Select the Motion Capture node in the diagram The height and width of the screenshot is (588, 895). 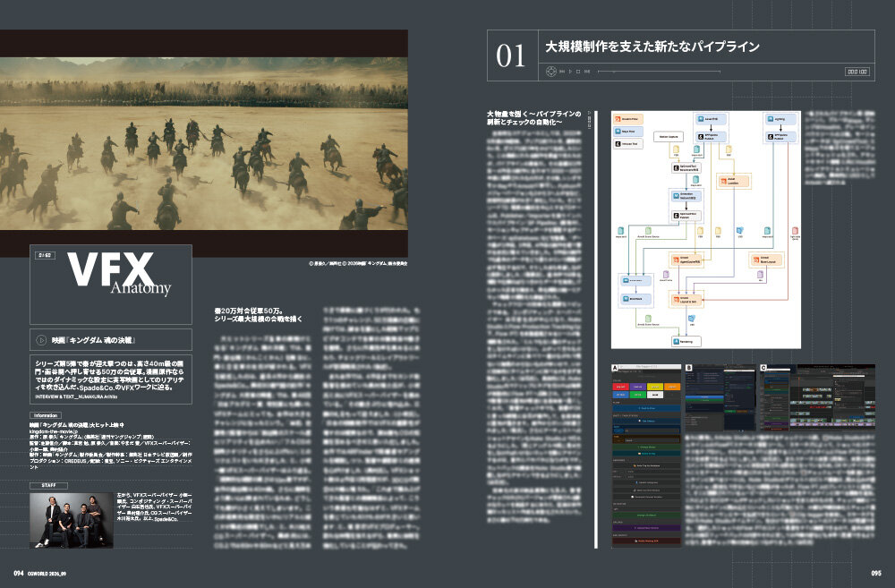click(669, 136)
